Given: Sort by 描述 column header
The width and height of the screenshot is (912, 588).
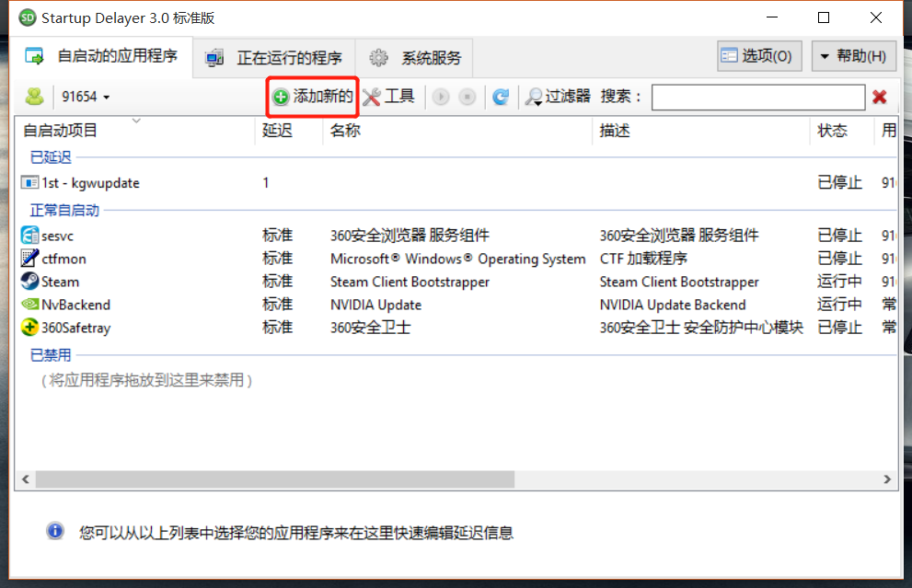Looking at the screenshot, I should click(701, 131).
